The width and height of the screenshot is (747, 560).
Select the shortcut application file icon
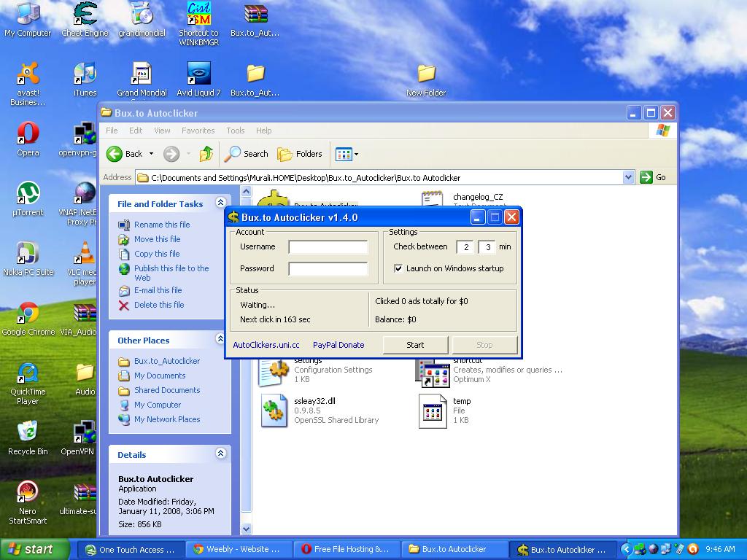pyautogui.click(x=433, y=373)
